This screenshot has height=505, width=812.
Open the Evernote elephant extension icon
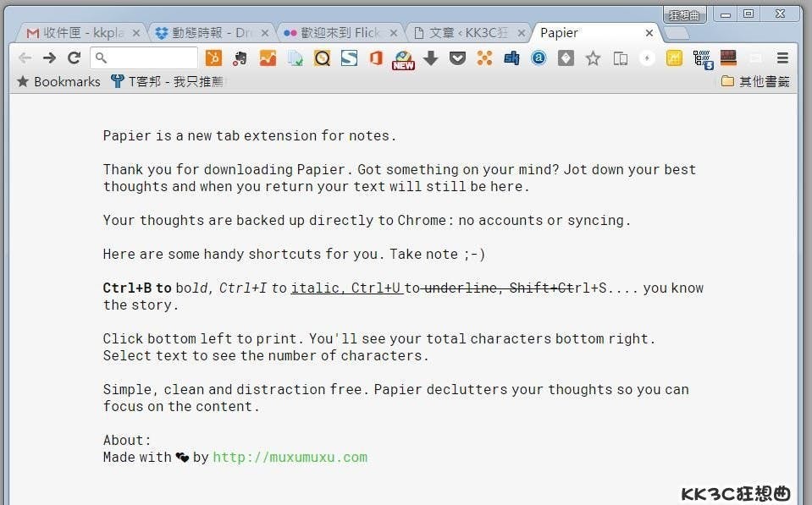tap(240, 58)
